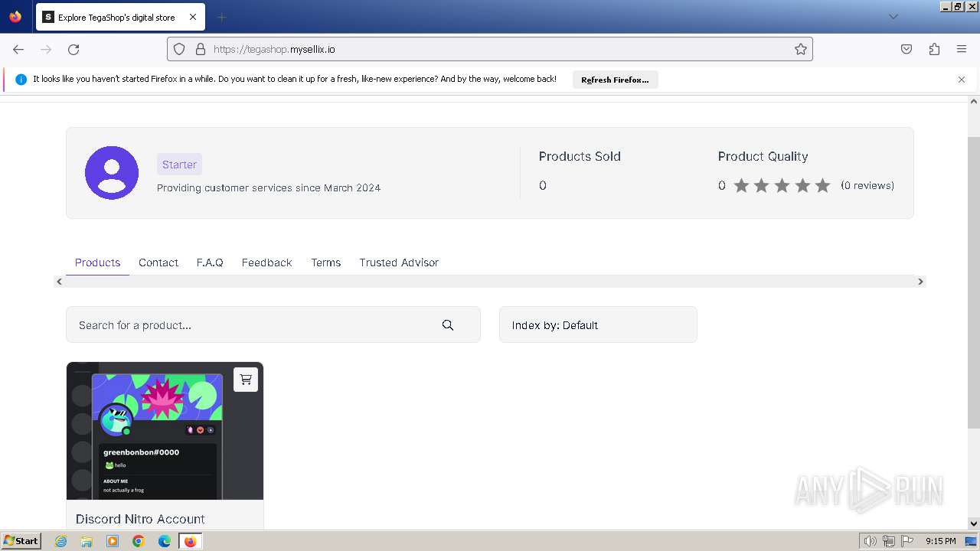Add Discord Nitro Account to cart icon
Viewport: 980px width, 551px height.
click(x=246, y=379)
